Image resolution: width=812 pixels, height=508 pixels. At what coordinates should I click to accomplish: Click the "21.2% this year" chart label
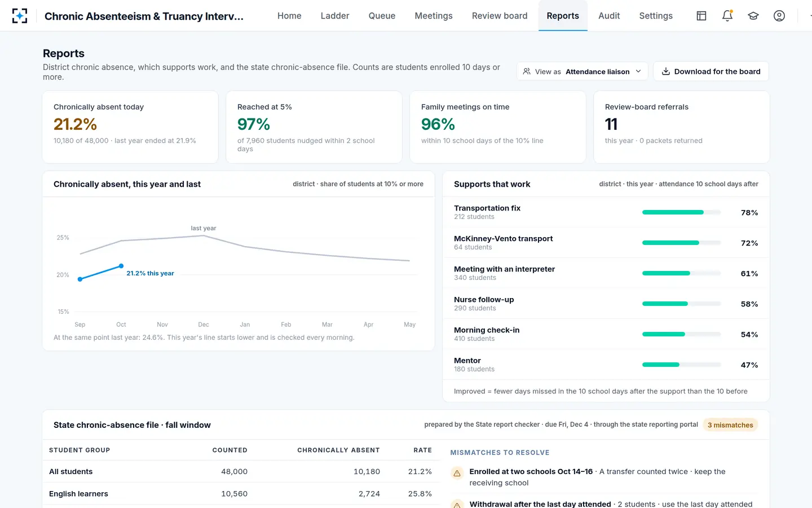[150, 273]
